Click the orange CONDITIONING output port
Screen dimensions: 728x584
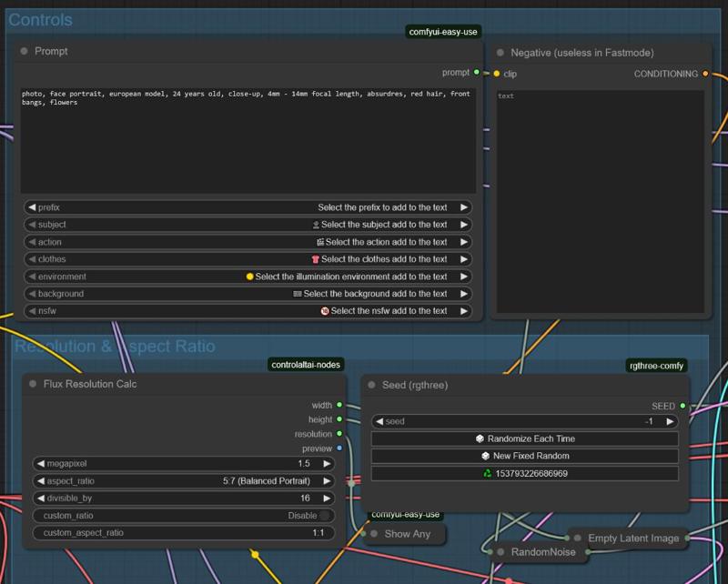pos(705,74)
